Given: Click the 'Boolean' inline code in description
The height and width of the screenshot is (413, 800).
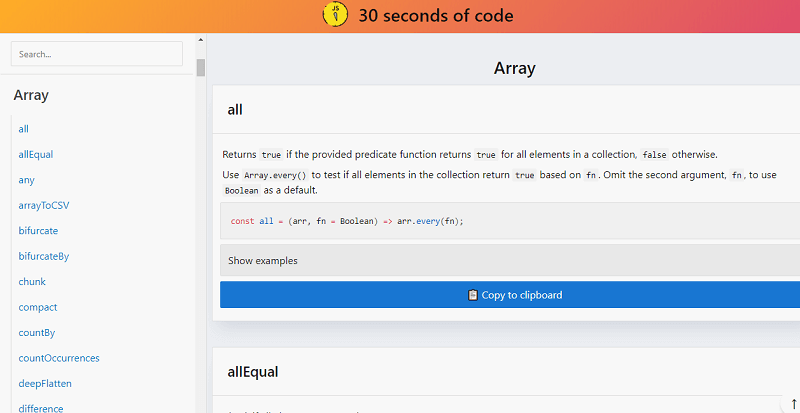Looking at the screenshot, I should [242, 191].
